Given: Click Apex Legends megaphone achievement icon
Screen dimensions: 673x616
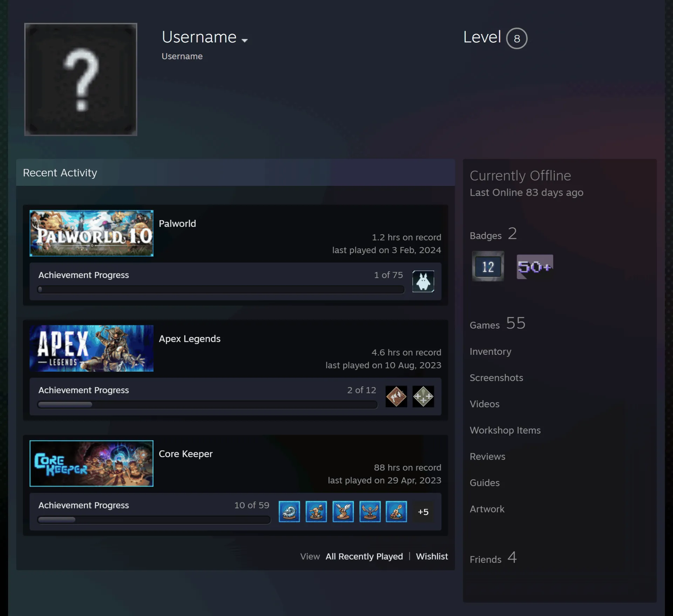Looking at the screenshot, I should 396,397.
